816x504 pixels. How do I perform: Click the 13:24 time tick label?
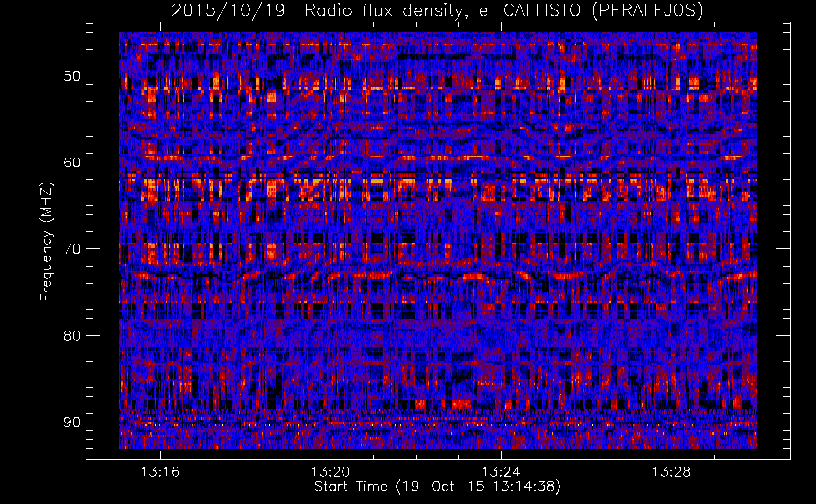pos(501,472)
